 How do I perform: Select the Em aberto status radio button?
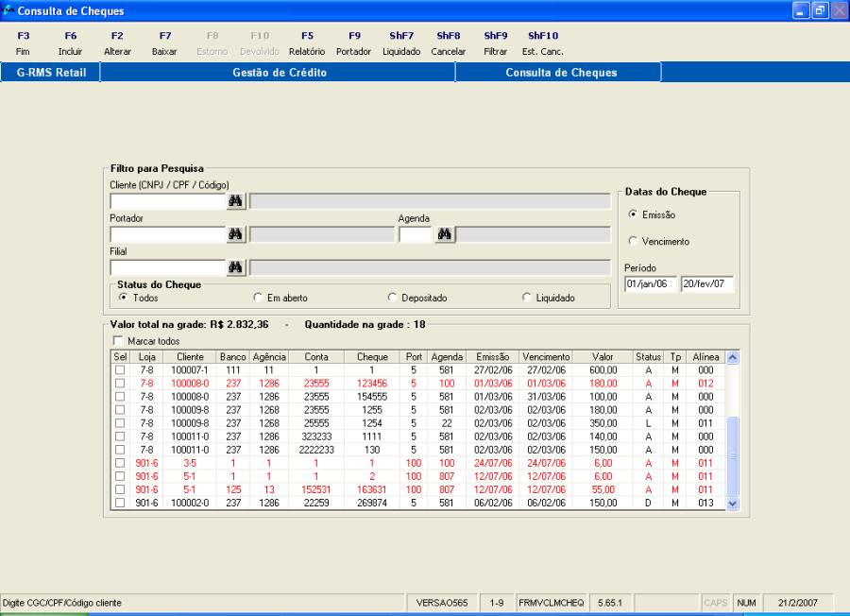[258, 298]
